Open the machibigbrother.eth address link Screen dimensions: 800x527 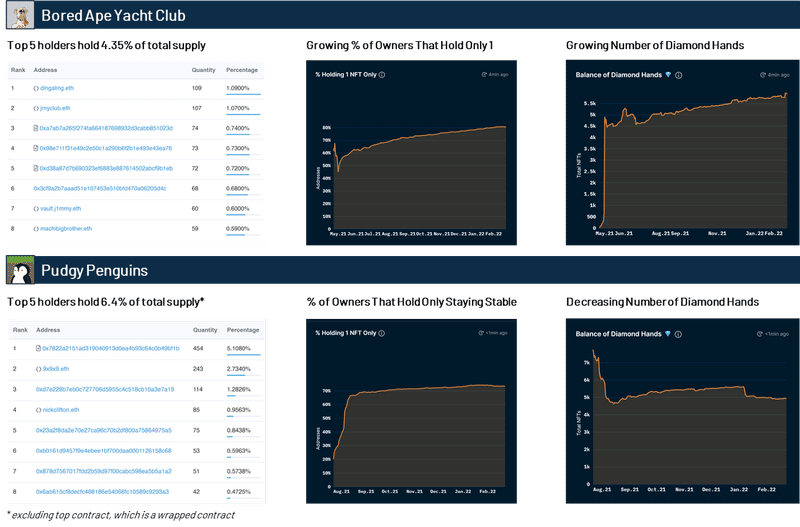pos(66,229)
